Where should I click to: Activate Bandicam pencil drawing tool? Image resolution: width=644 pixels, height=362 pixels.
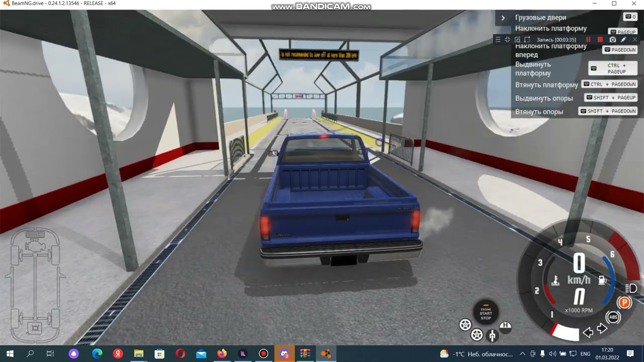pos(623,39)
